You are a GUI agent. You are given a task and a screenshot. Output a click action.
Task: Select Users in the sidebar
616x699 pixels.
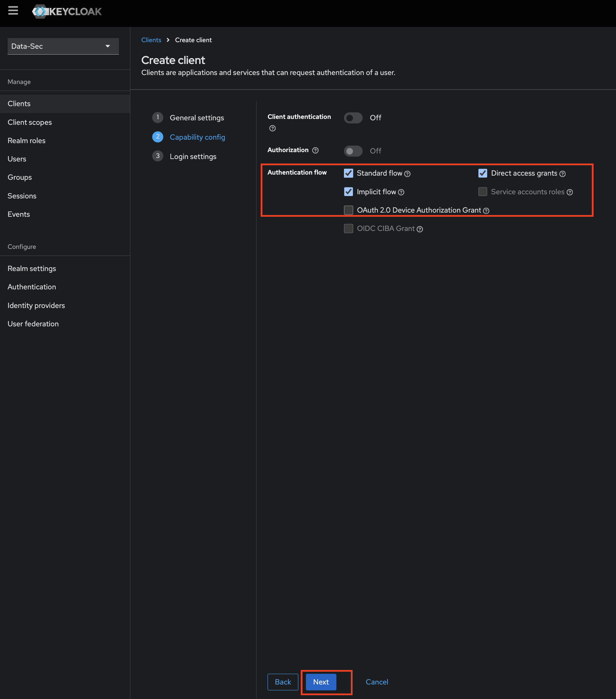pos(17,159)
